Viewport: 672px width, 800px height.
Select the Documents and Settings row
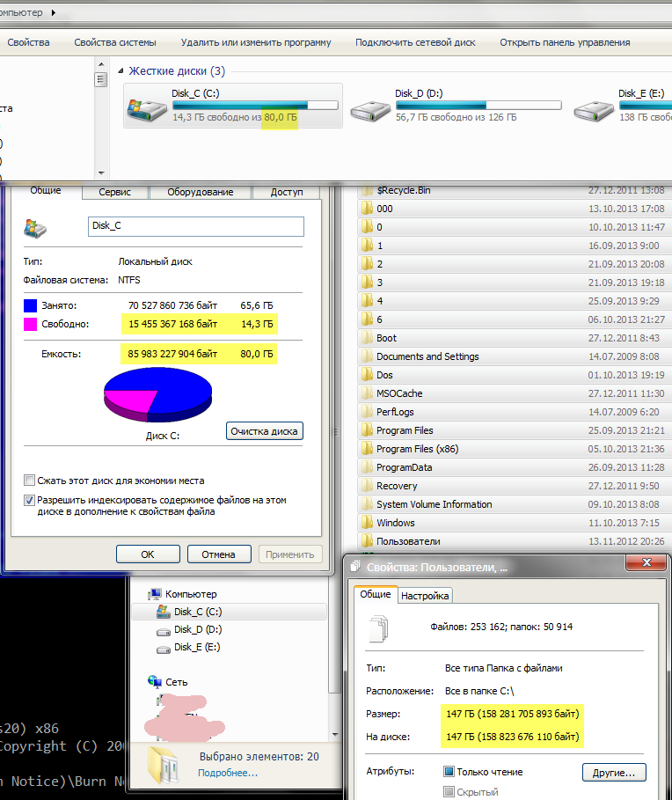[x=513, y=356]
